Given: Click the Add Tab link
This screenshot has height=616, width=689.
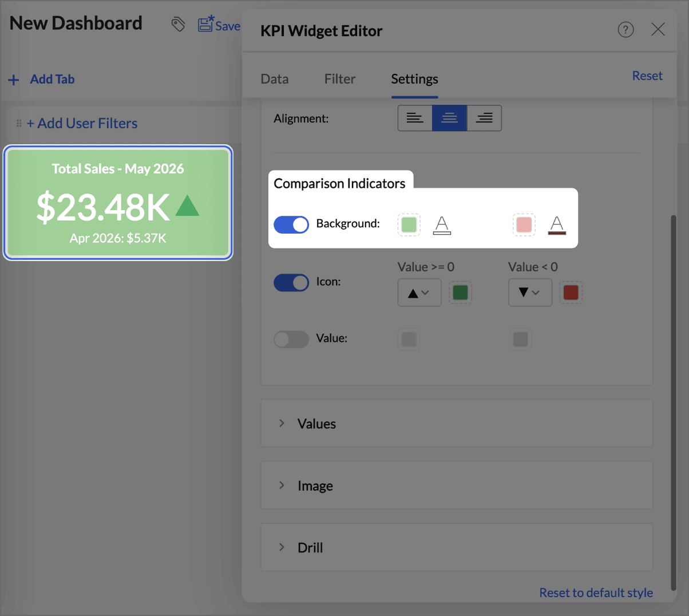Looking at the screenshot, I should click(x=52, y=79).
